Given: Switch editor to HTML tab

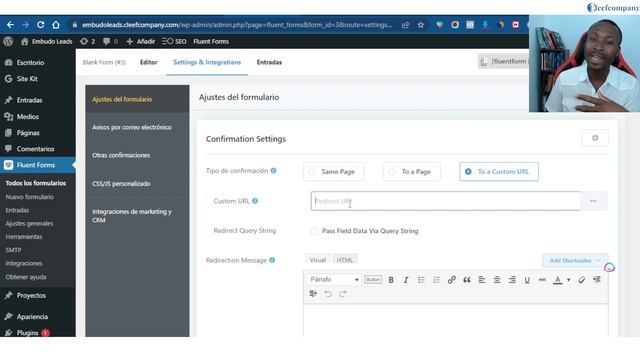Looking at the screenshot, I should click(x=345, y=260).
